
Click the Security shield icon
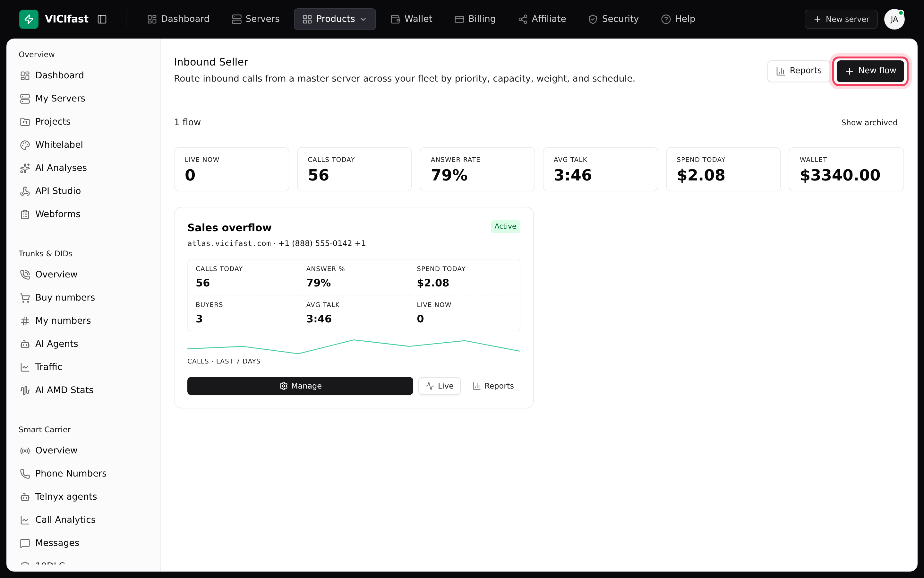click(x=593, y=19)
